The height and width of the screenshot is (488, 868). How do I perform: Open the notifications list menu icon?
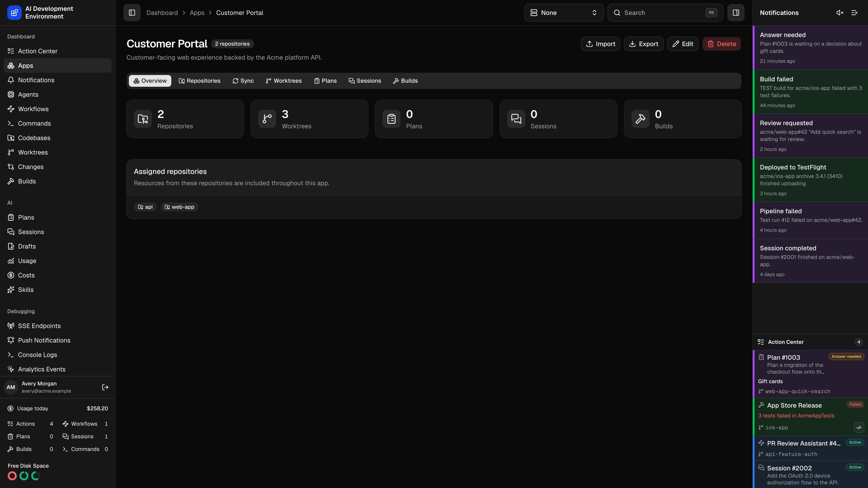point(854,13)
